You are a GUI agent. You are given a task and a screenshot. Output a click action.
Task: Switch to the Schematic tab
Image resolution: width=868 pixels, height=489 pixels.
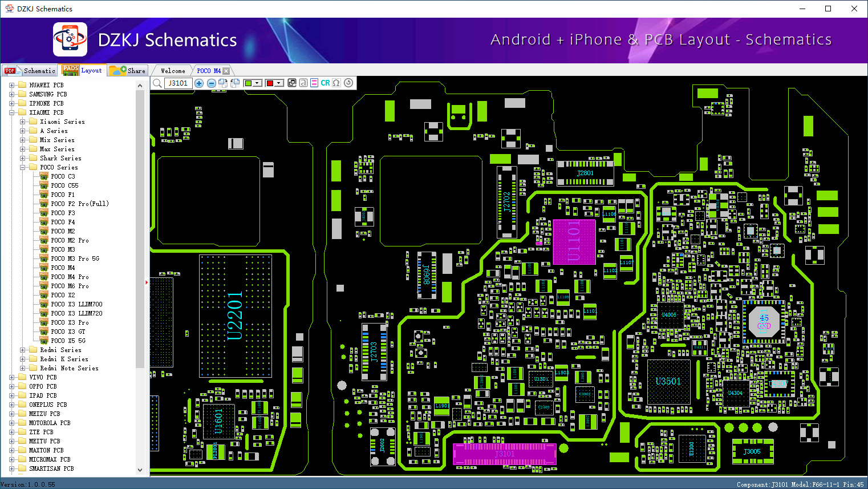[x=30, y=71]
